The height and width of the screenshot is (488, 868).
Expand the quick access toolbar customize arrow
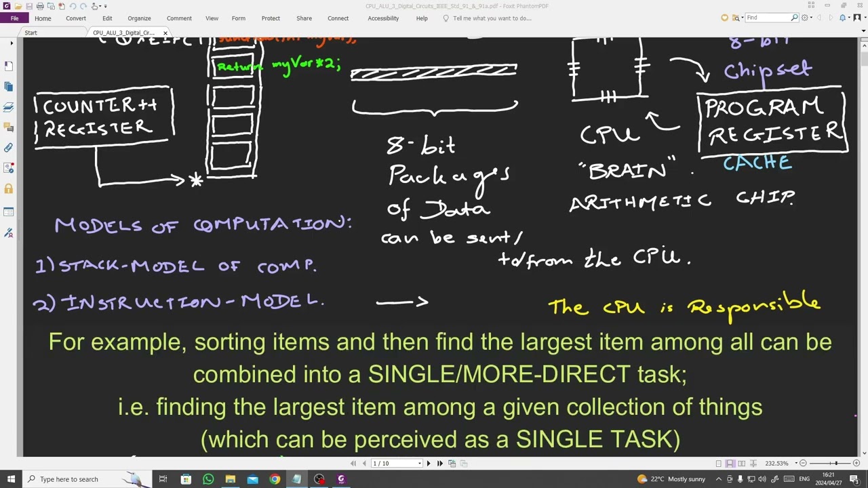105,6
